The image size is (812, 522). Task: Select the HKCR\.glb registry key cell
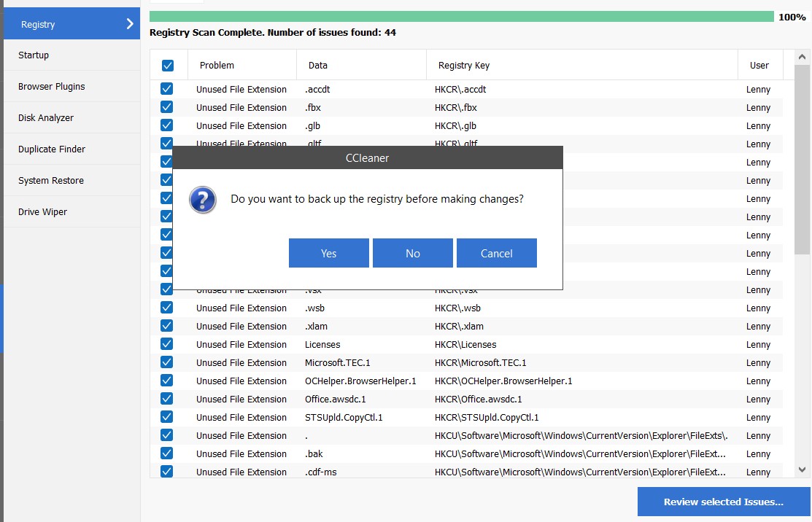coord(456,125)
